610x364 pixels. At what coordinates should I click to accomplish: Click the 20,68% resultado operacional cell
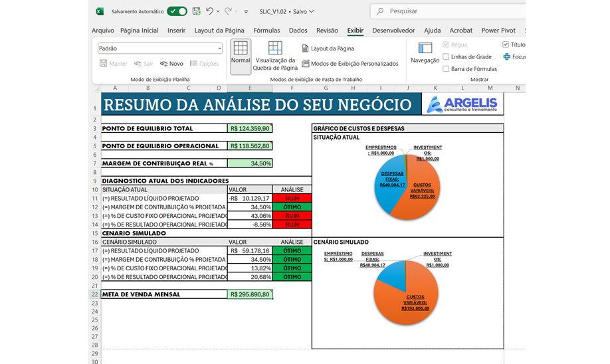click(250, 277)
